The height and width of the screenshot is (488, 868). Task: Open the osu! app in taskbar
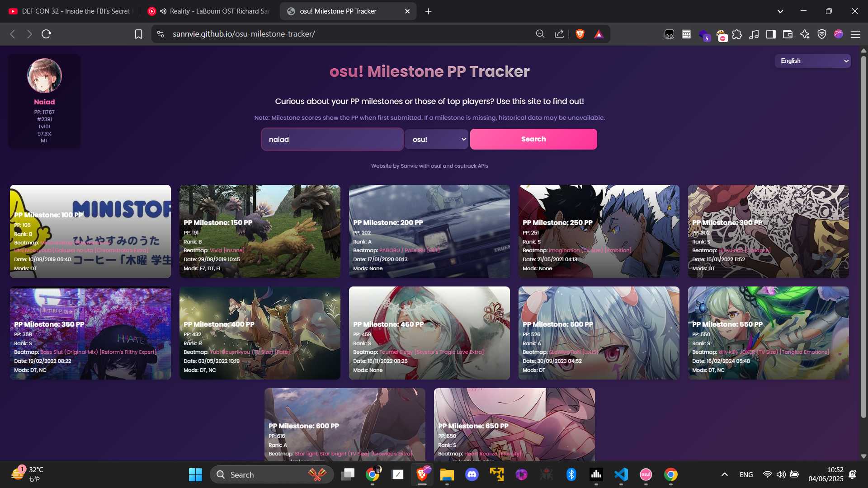pyautogui.click(x=646, y=474)
